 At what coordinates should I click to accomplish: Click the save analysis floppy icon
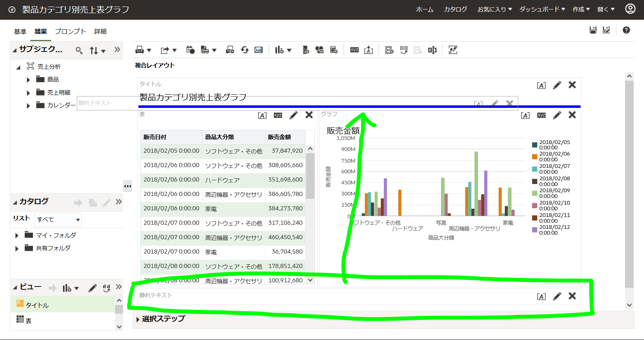[593, 30]
